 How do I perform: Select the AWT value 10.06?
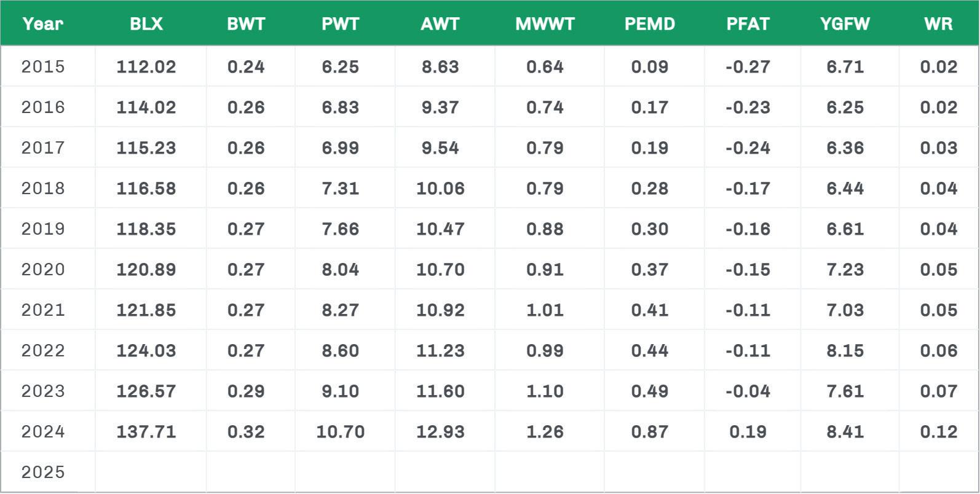pyautogui.click(x=440, y=188)
